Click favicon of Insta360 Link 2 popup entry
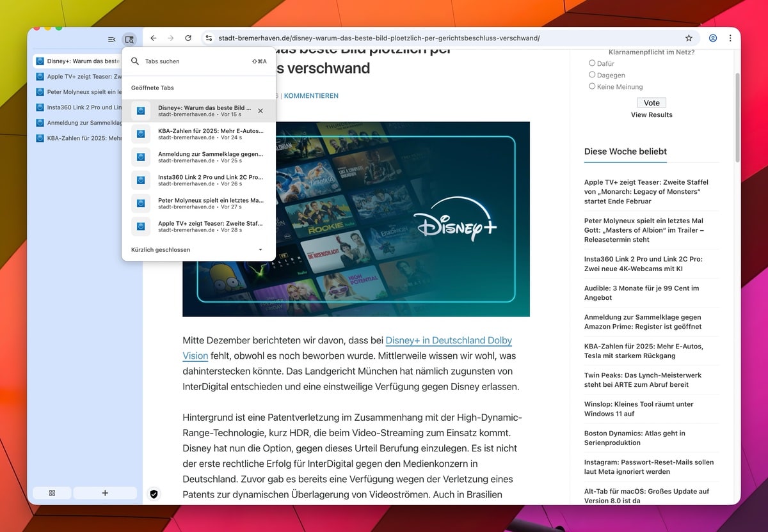Viewport: 768px width, 532px height. pyautogui.click(x=141, y=180)
